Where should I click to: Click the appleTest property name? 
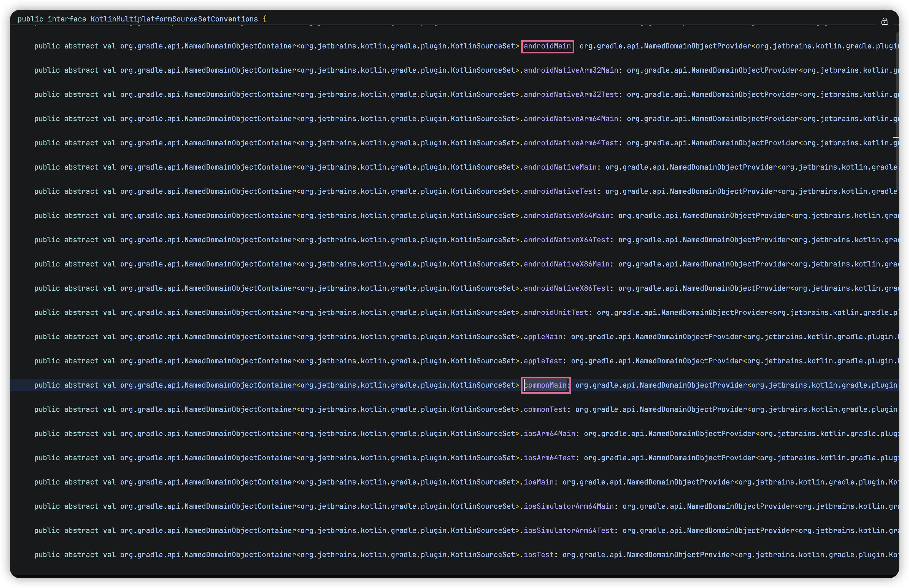pyautogui.click(x=543, y=361)
